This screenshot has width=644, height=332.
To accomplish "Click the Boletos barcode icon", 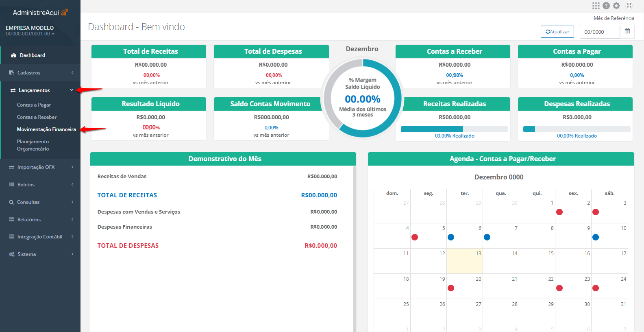I will point(12,185).
